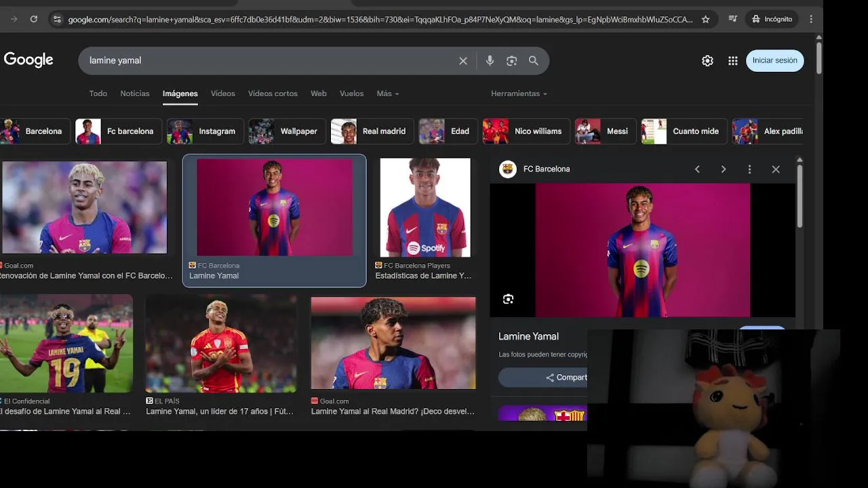This screenshot has height=488, width=868.
Task: Search by image with Lens icon
Action: pyautogui.click(x=512, y=60)
